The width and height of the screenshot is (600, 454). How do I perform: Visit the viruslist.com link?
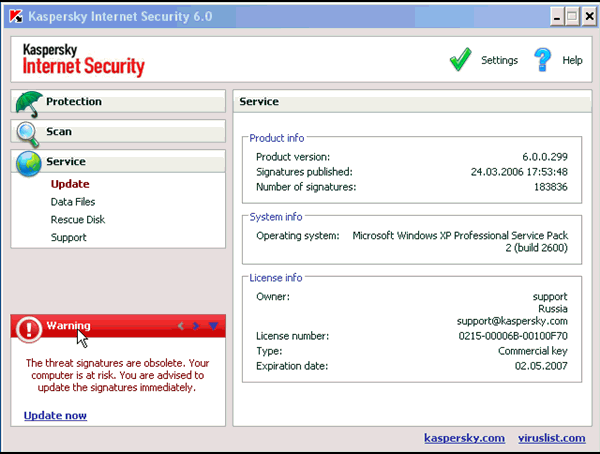click(x=551, y=438)
